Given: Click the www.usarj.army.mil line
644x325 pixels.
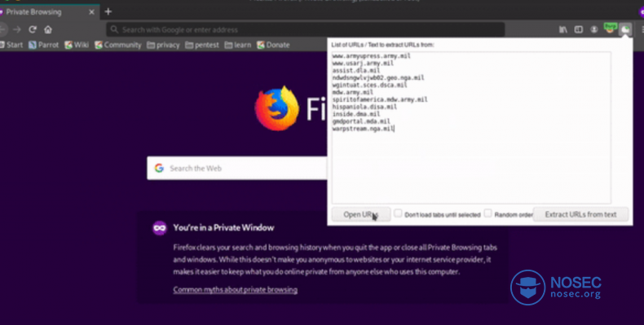Looking at the screenshot, I should click(363, 64).
